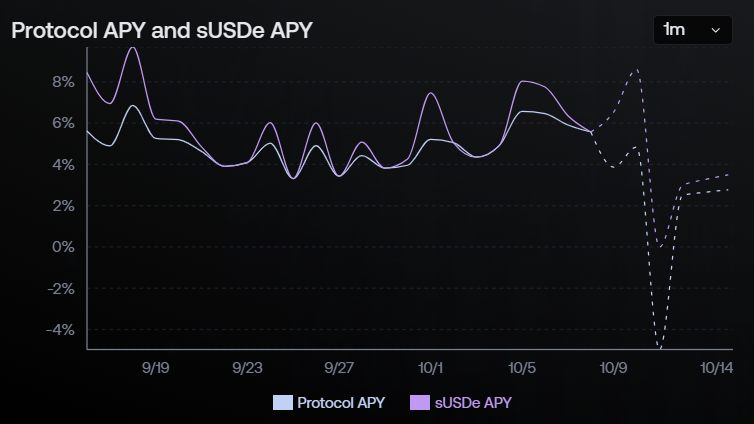Click the chevron arrow beside 1m
Viewport: 754px width, 424px height.
coord(715,31)
